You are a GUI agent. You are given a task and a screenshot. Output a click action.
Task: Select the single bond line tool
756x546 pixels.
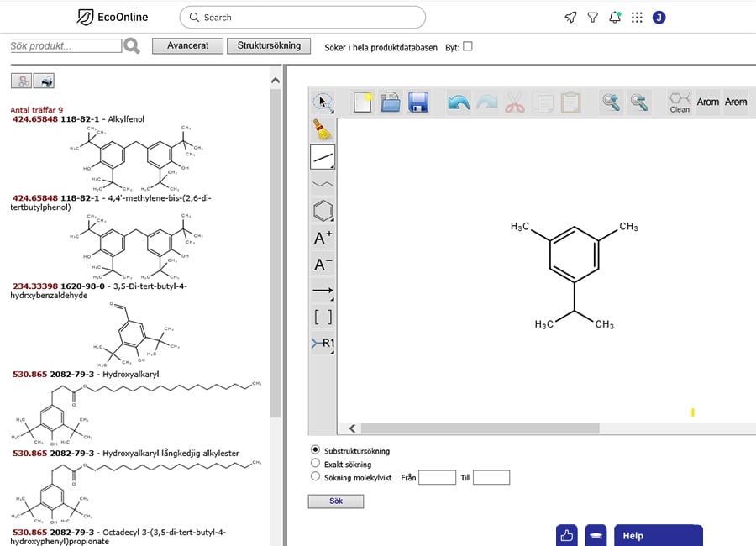[x=323, y=156]
